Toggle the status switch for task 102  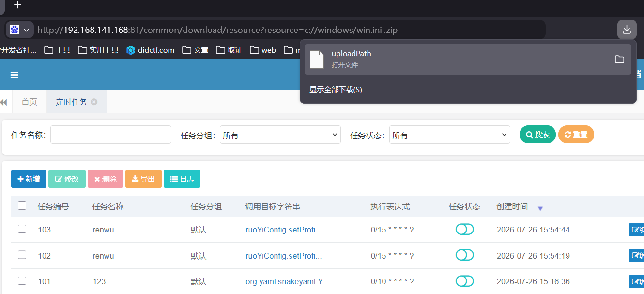point(464,255)
